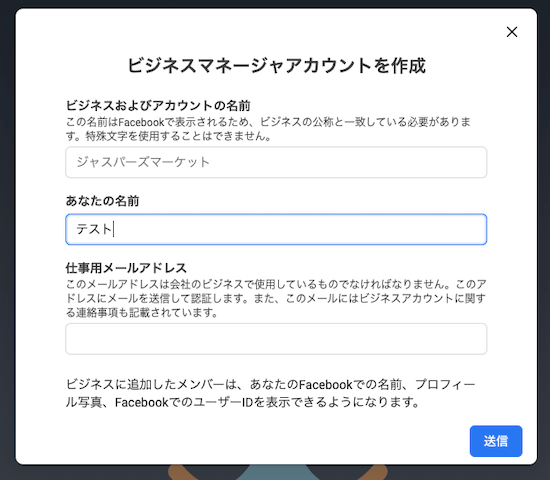
Task: Click the ビジネスおよびアカウントの名前 label
Action: (158, 105)
